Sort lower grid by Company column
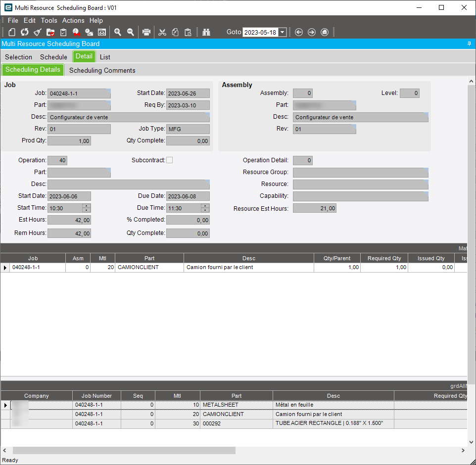Image resolution: width=476 pixels, height=465 pixels. (x=37, y=396)
